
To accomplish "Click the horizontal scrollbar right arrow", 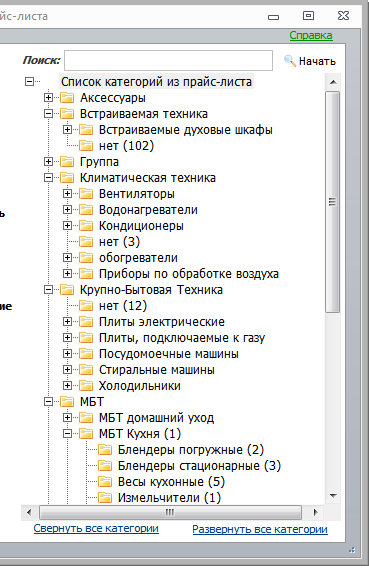I will pos(315,513).
